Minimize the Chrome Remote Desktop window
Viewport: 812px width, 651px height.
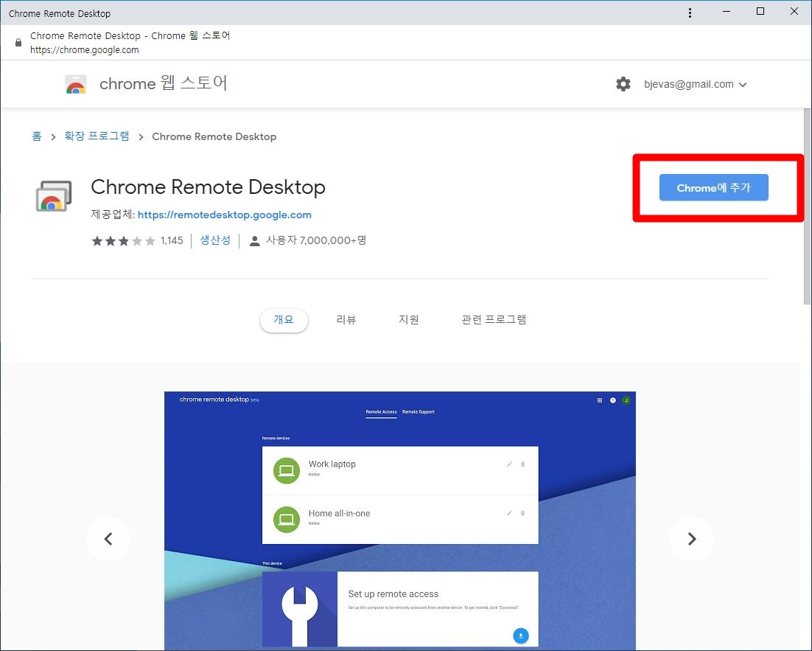point(727,11)
